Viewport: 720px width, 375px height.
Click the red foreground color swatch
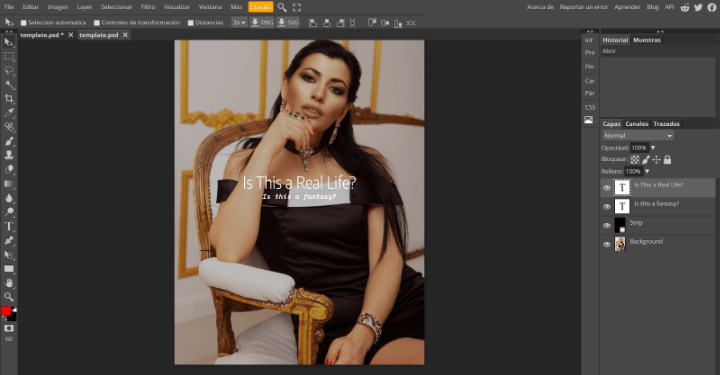pos(6,311)
